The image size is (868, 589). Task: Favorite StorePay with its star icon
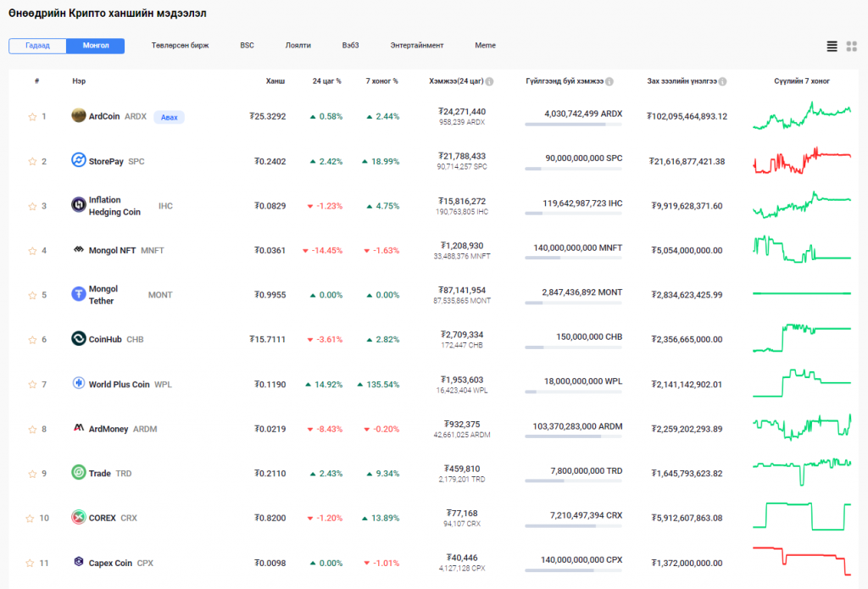click(32, 162)
